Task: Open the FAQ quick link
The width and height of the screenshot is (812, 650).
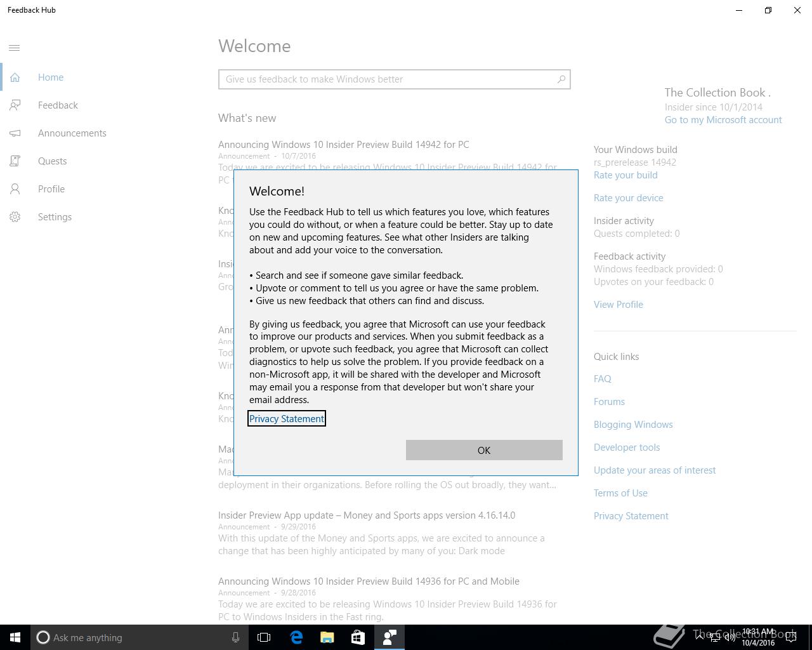Action: click(x=603, y=379)
